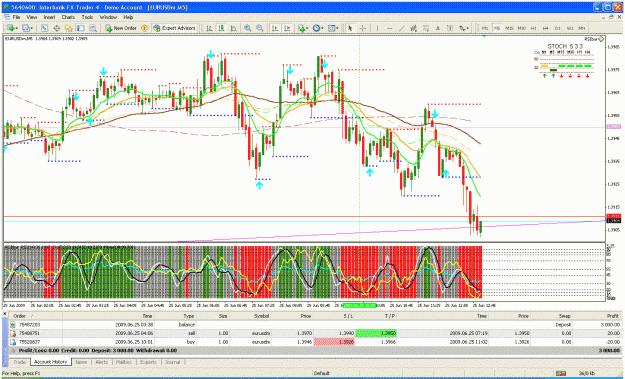The image size is (625, 379).
Task: Open the File menu
Action: [16, 18]
